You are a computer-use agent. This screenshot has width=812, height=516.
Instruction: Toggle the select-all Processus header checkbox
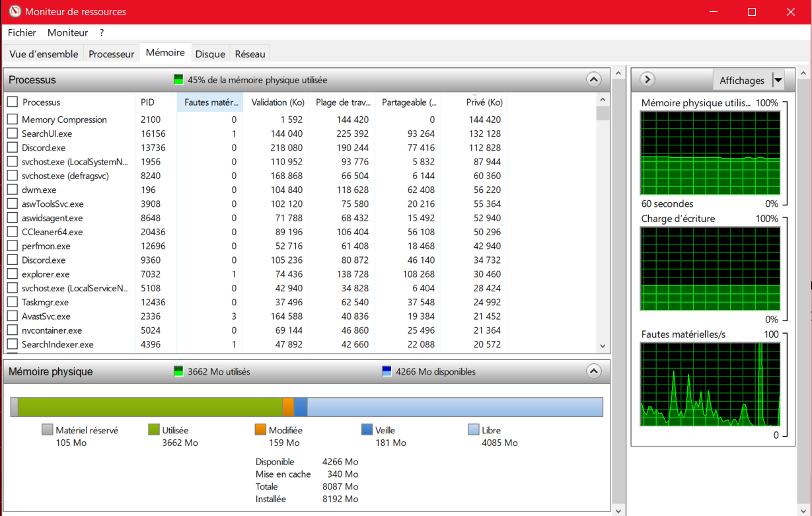pyautogui.click(x=12, y=102)
